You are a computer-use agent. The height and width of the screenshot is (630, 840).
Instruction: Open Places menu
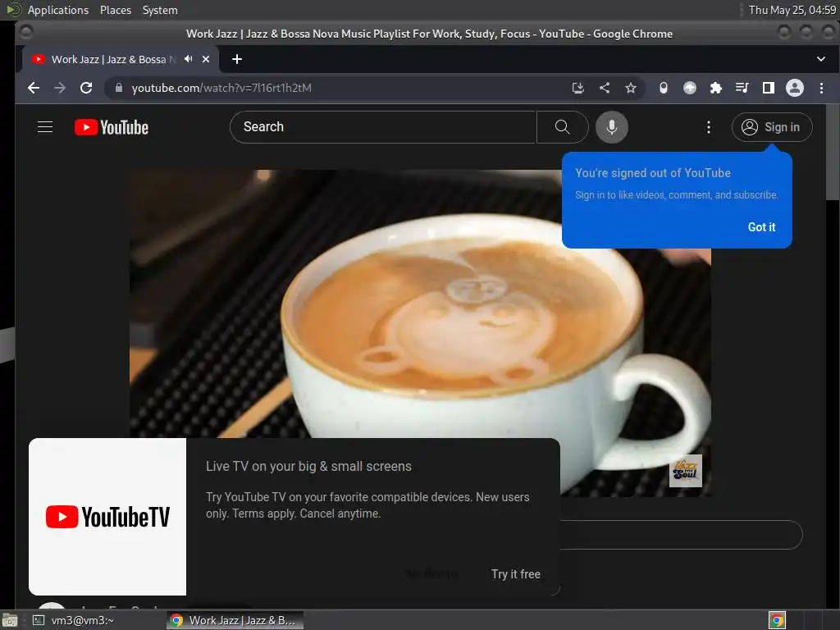115,10
